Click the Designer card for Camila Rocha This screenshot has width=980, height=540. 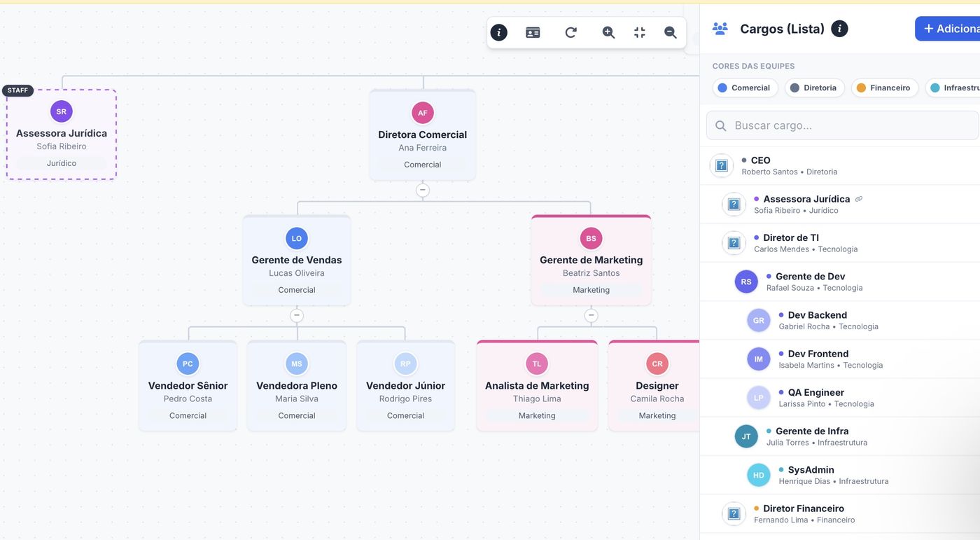coord(654,386)
